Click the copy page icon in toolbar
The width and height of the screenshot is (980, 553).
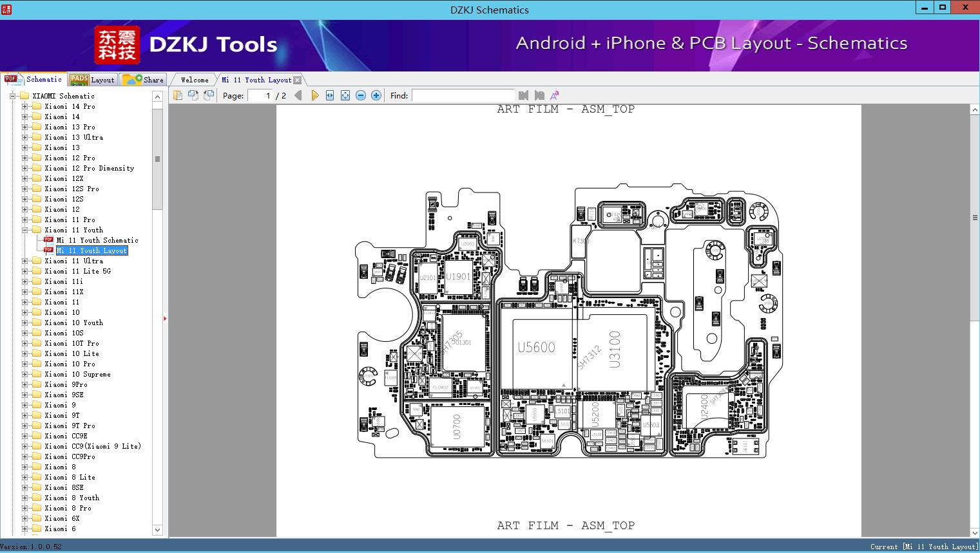(177, 95)
